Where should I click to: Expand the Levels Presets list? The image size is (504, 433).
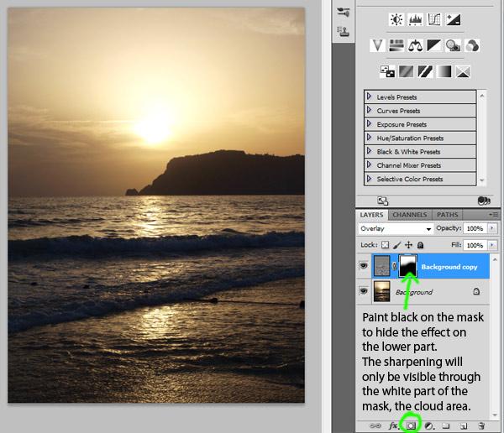370,97
